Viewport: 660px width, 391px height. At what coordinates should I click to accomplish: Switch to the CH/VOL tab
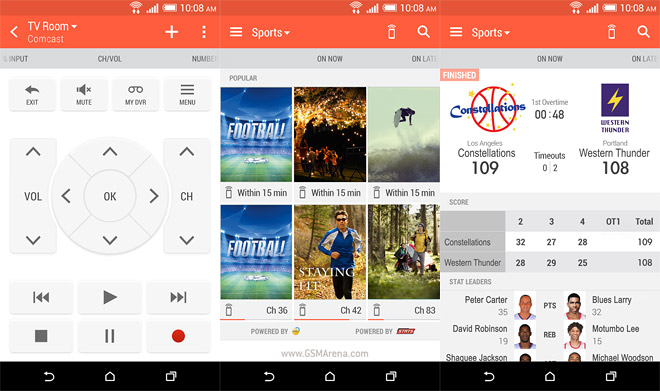[109, 59]
